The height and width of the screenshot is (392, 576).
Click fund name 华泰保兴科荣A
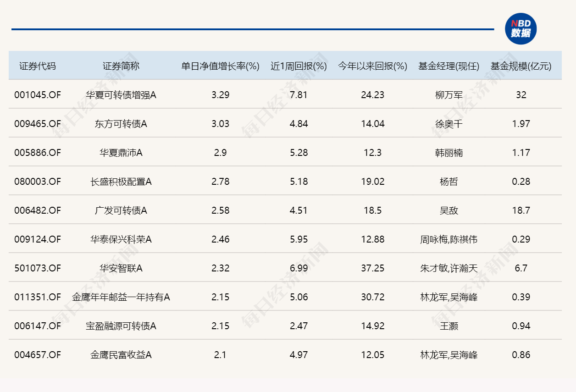[x=121, y=239]
